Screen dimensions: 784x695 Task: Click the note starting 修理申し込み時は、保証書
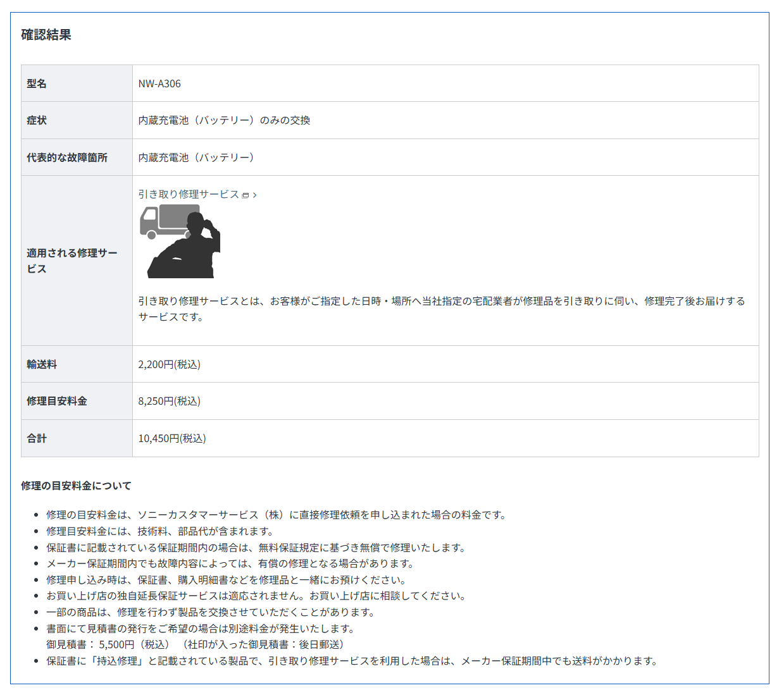227,580
